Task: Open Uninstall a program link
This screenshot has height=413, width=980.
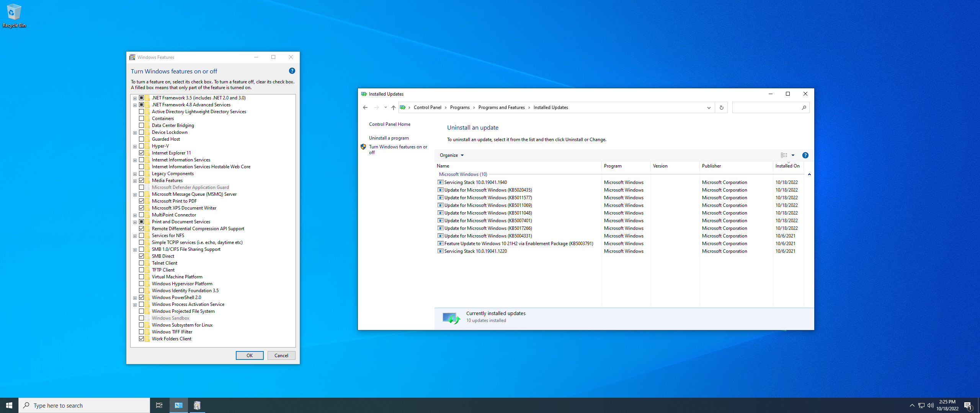Action: pyautogui.click(x=389, y=138)
